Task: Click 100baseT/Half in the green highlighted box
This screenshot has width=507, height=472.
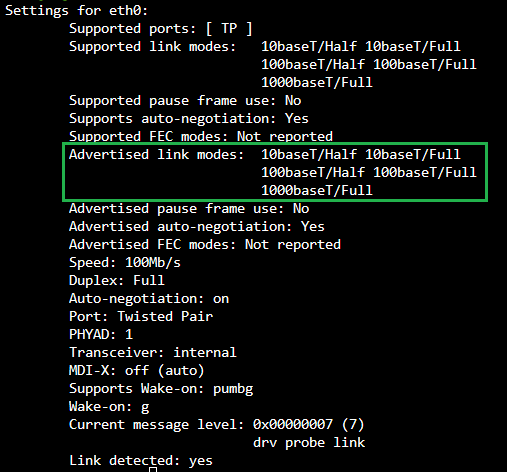Action: coord(313,173)
